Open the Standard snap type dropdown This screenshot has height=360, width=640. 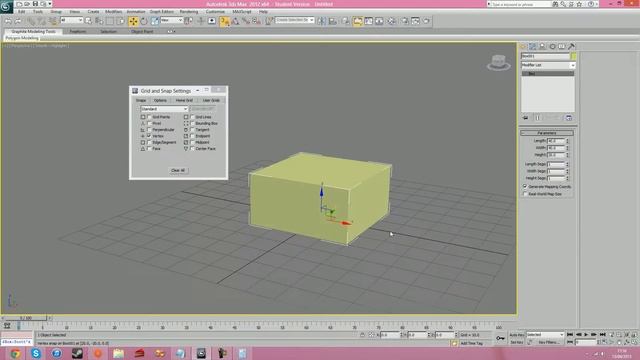pos(164,109)
